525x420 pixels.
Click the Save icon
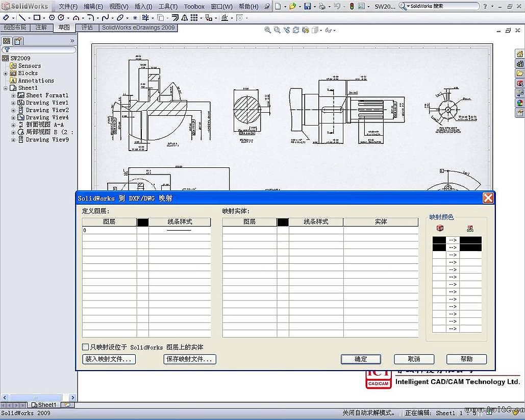(x=307, y=6)
